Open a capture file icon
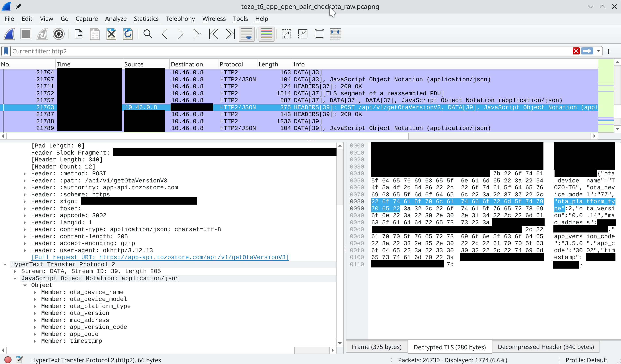Image resolution: width=621 pixels, height=364 pixels. pyautogui.click(x=78, y=34)
